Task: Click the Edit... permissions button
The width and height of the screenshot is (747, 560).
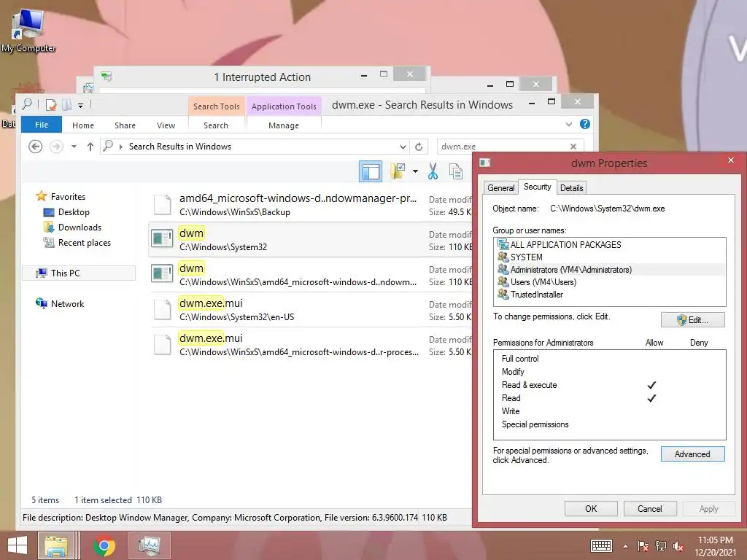Action: [x=693, y=320]
